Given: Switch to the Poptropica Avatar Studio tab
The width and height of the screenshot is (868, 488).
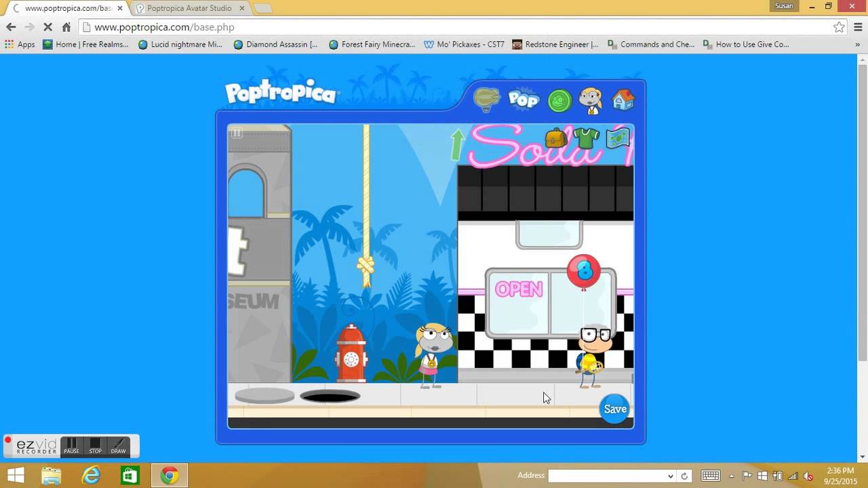Looking at the screenshot, I should (x=189, y=8).
